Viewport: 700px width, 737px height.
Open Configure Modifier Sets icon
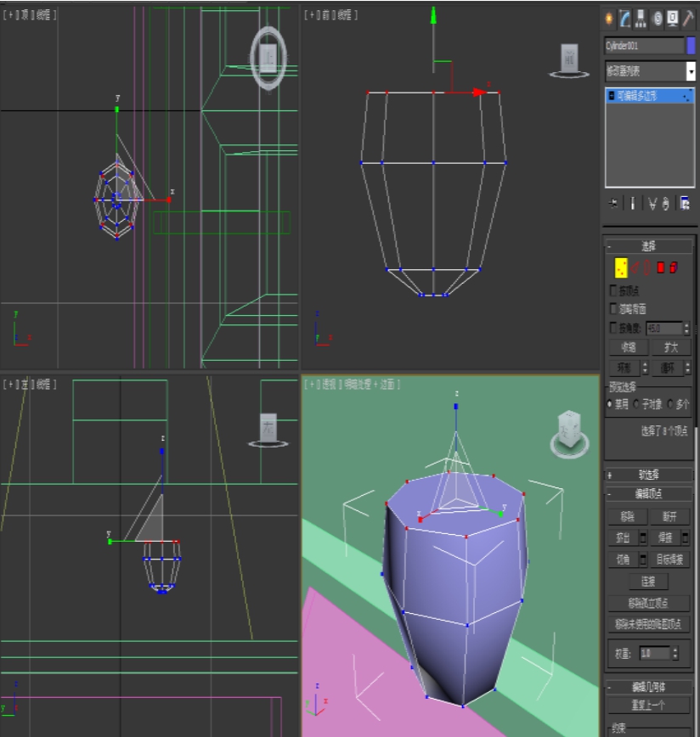[685, 203]
